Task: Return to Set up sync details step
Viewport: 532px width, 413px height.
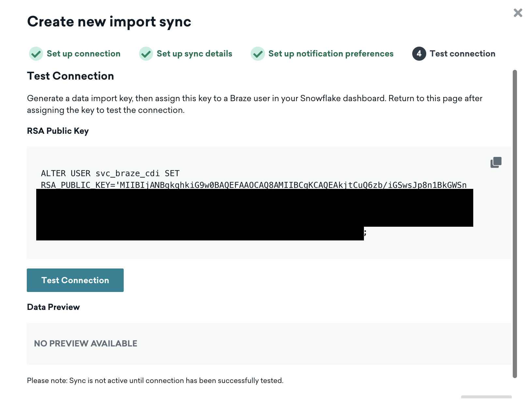Action: tap(194, 54)
